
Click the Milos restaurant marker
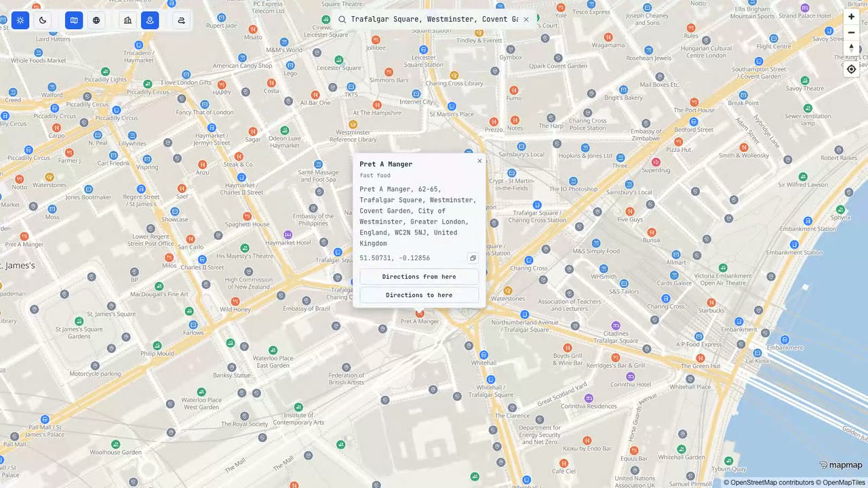tap(169, 257)
